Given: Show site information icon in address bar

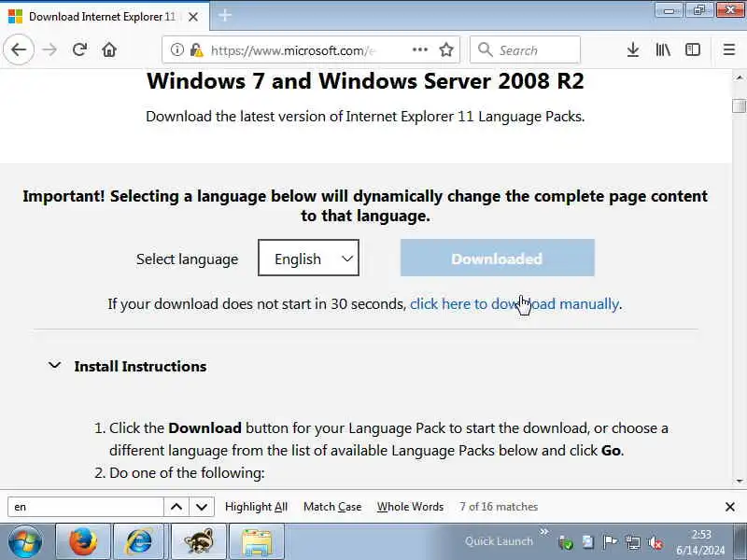Looking at the screenshot, I should [x=176, y=49].
